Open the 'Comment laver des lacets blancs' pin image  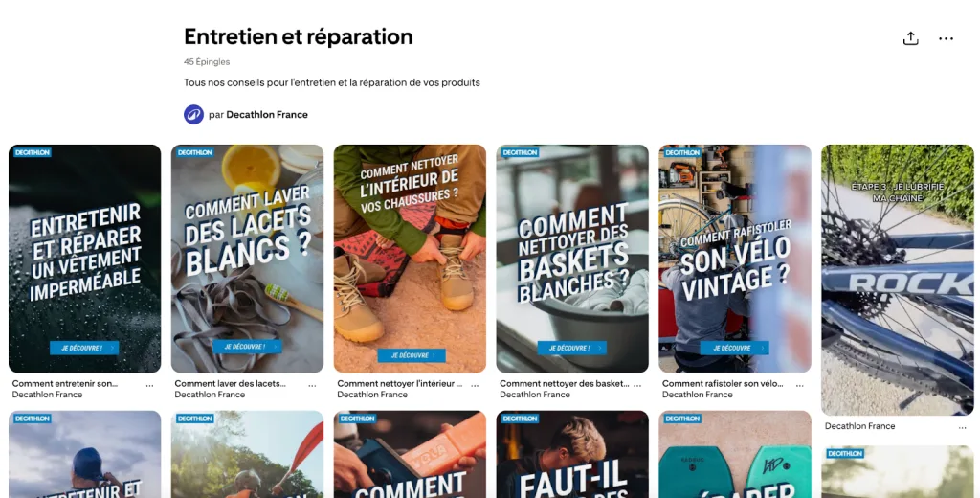(x=247, y=259)
